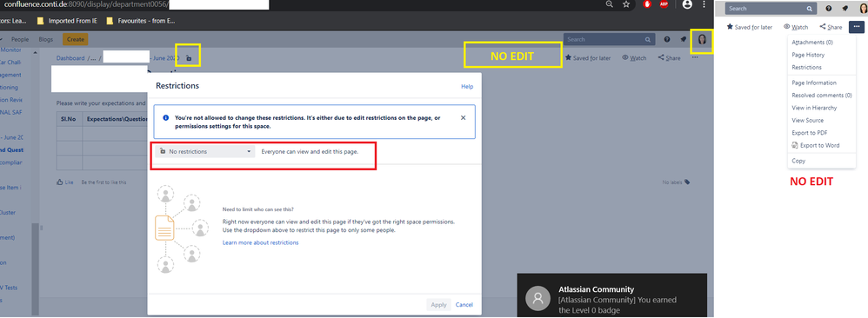This screenshot has height=318, width=868.
Task: Click the blue info icon in the restrictions notice
Action: pyautogui.click(x=166, y=118)
